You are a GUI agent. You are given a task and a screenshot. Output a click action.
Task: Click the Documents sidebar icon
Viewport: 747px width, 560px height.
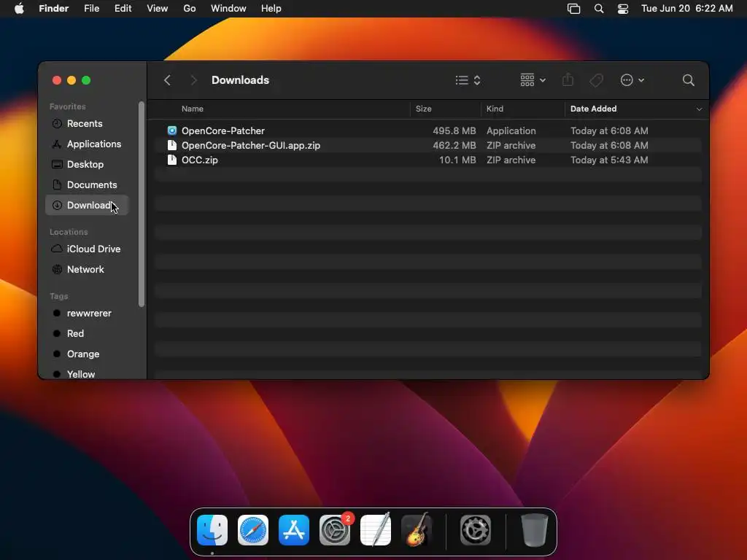coord(57,184)
